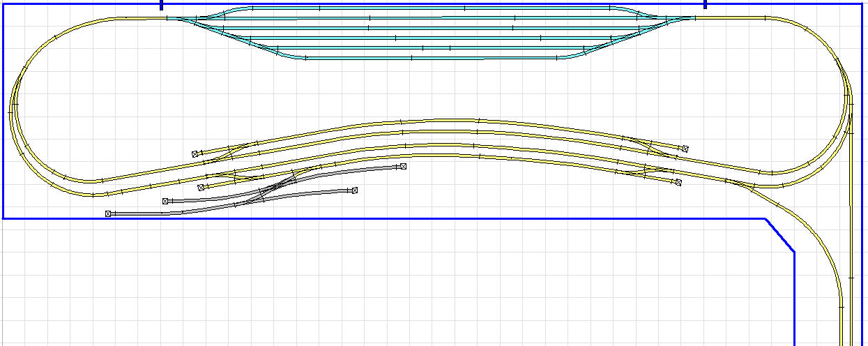The width and height of the screenshot is (868, 346).
Task: Click right-end buffer stop of upper gray siding
Action: click(403, 167)
